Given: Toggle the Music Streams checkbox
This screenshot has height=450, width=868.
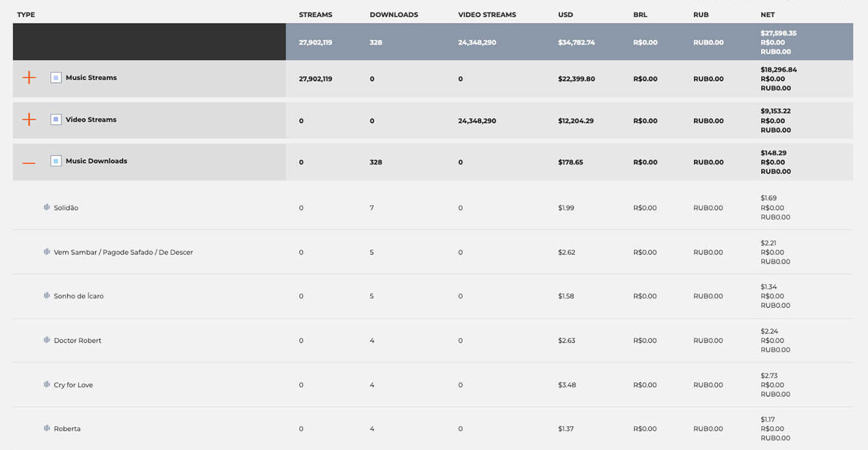Looking at the screenshot, I should point(56,78).
